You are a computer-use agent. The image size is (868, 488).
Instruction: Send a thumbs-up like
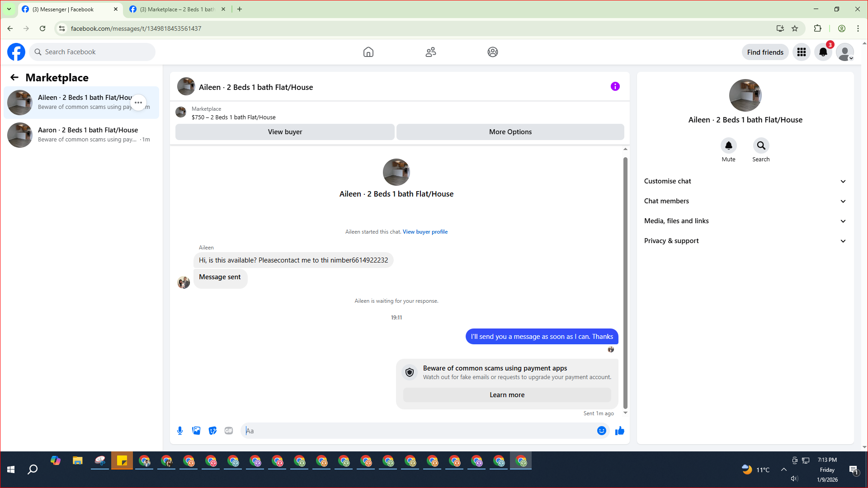tap(619, 431)
